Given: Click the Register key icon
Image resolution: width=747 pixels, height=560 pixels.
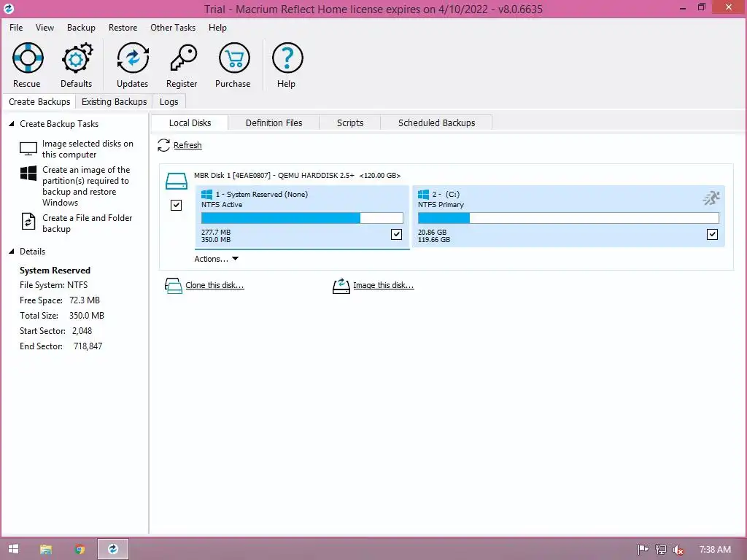Looking at the screenshot, I should pyautogui.click(x=183, y=58).
